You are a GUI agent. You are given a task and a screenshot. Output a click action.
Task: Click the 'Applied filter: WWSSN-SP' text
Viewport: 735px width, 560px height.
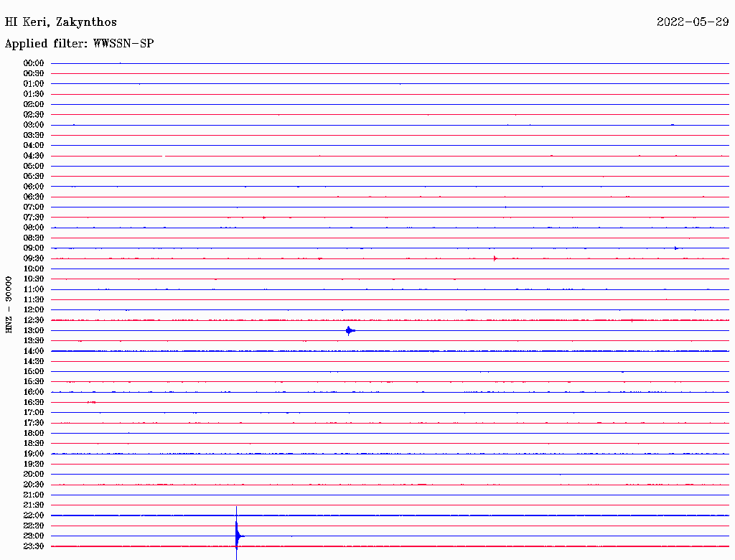click(79, 44)
